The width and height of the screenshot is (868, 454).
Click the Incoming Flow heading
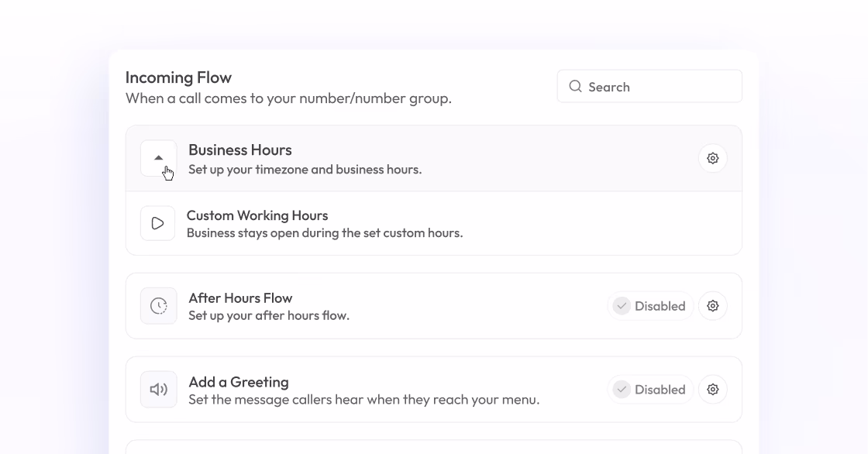click(178, 77)
